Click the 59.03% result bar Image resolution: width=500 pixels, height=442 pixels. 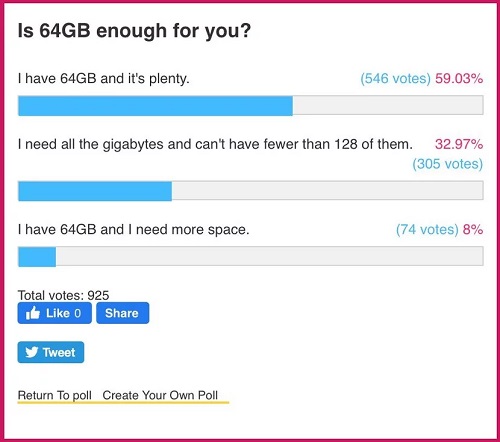pos(251,105)
